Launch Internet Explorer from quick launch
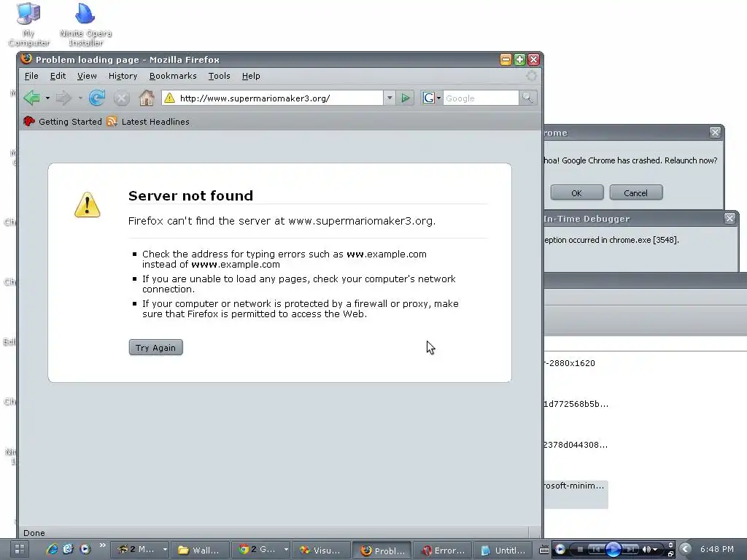This screenshot has height=560, width=747. tap(52, 549)
